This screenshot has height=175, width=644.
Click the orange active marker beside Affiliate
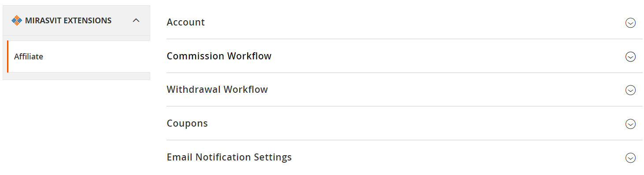pyautogui.click(x=7, y=56)
